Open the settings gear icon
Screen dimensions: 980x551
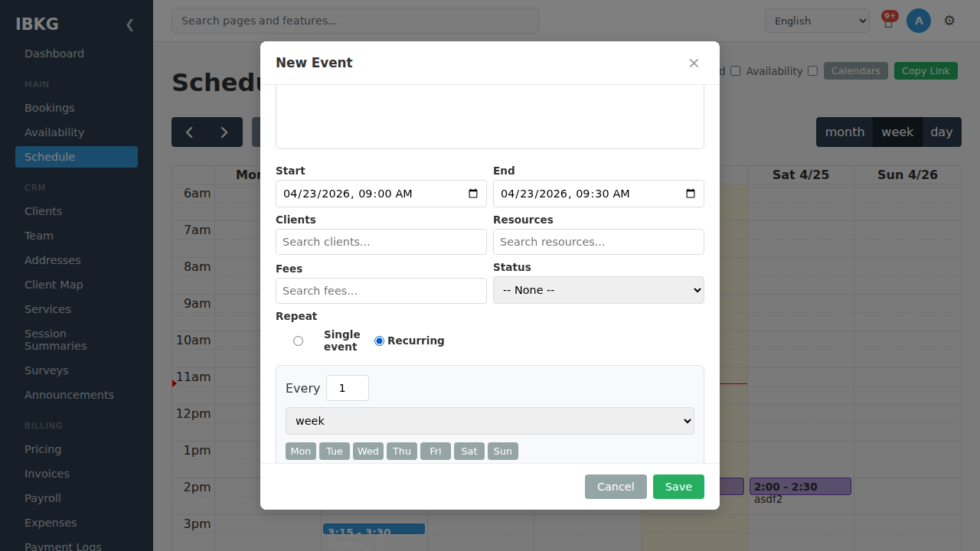pyautogui.click(x=949, y=21)
